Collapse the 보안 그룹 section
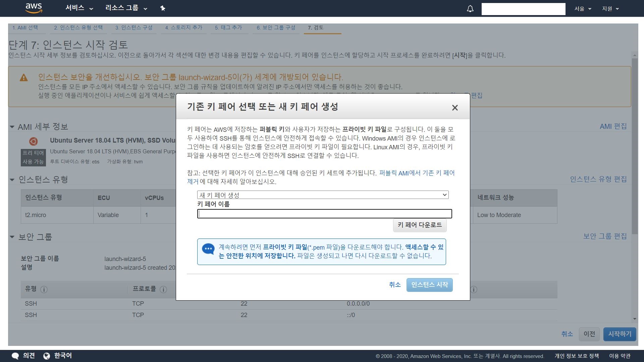644x362 pixels. point(12,237)
